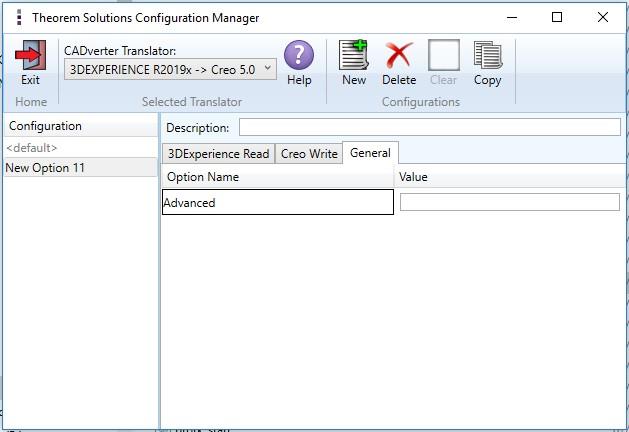Screen dimensions: 629x432
Task: Minimize the Configuration Manager window
Action: click(512, 17)
